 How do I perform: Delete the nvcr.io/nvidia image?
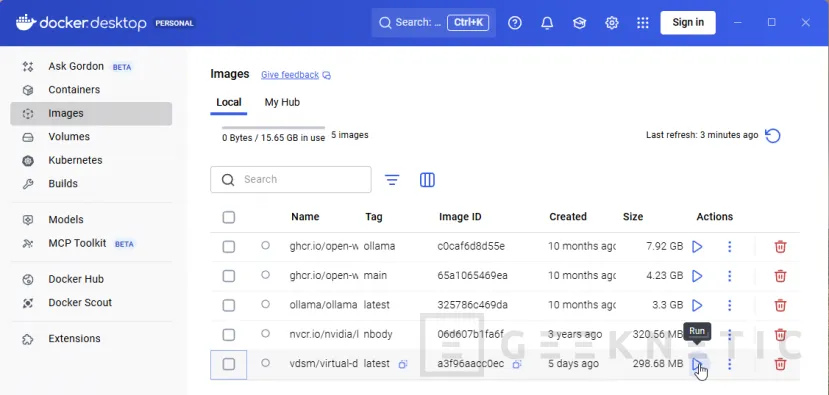(x=780, y=335)
